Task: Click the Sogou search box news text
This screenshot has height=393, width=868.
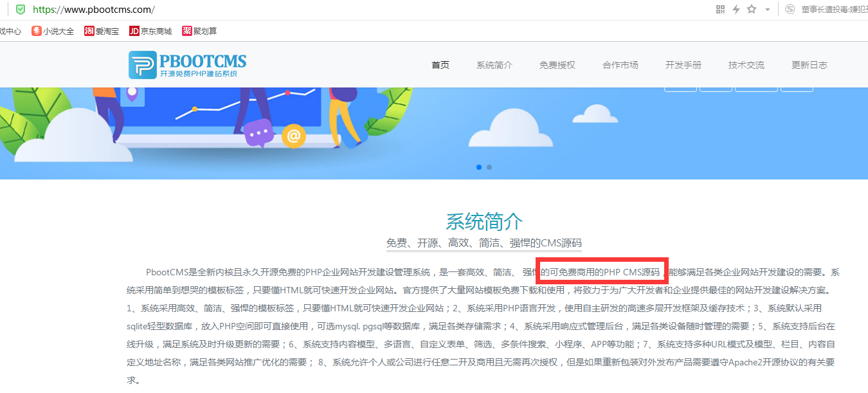Action: point(834,10)
